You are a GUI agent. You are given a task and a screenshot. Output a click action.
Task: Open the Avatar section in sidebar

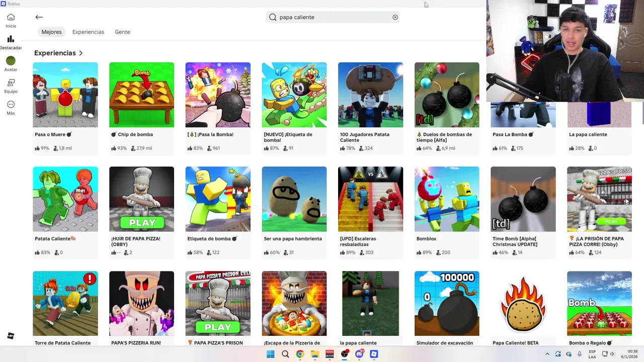(11, 64)
